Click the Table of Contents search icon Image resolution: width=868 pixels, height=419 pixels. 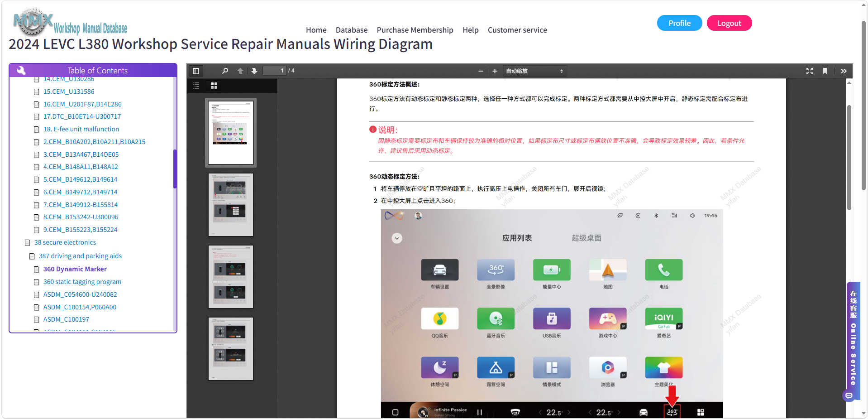click(21, 70)
